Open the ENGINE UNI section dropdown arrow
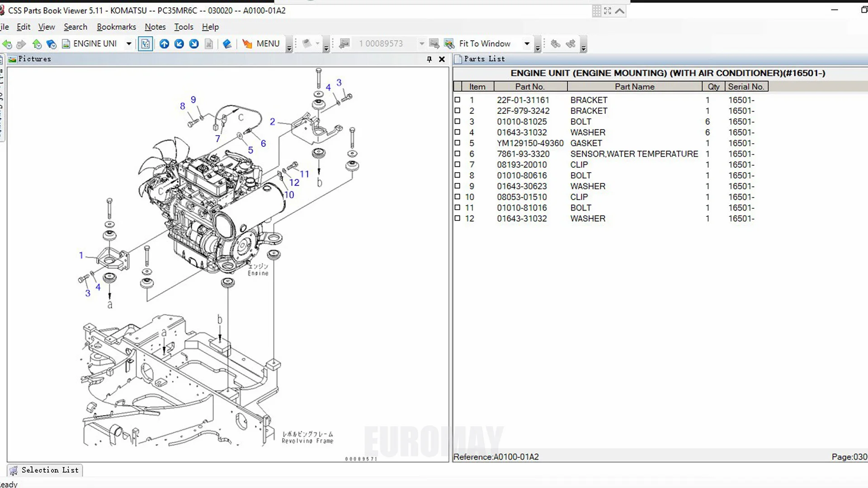 coord(129,44)
